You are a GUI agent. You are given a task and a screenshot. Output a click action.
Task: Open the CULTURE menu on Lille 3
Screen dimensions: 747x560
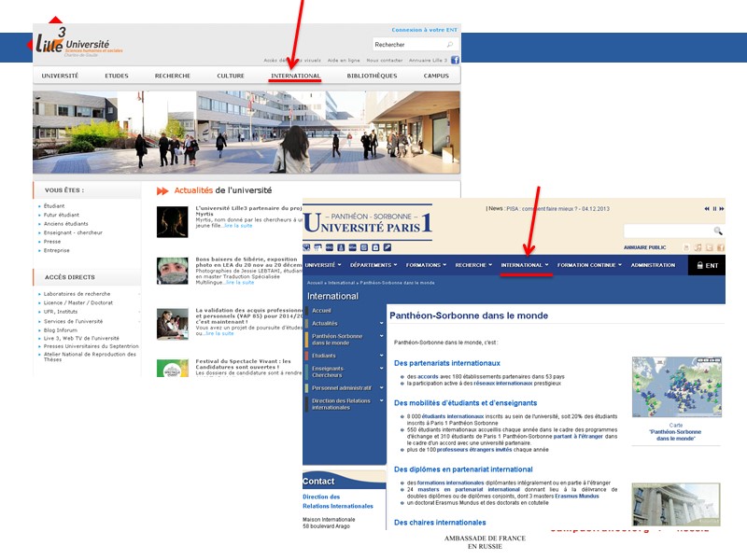tap(231, 76)
